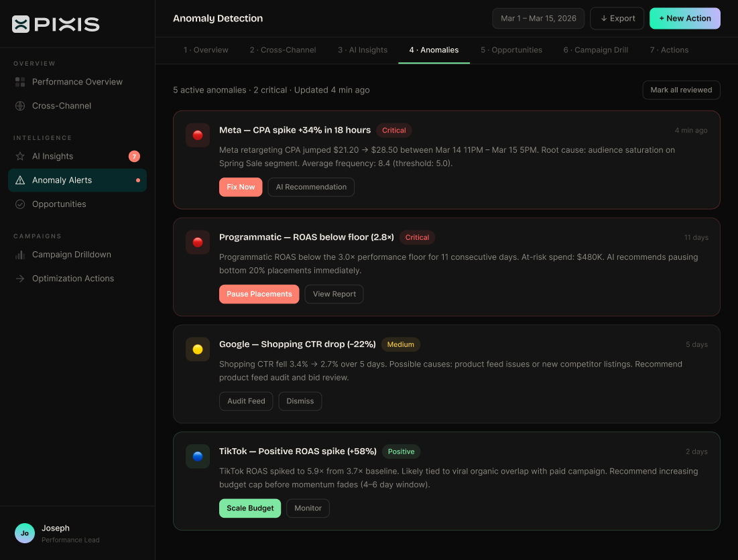The width and height of the screenshot is (738, 560).
Task: Open Joseph's user profile avatar
Action: pyautogui.click(x=25, y=533)
